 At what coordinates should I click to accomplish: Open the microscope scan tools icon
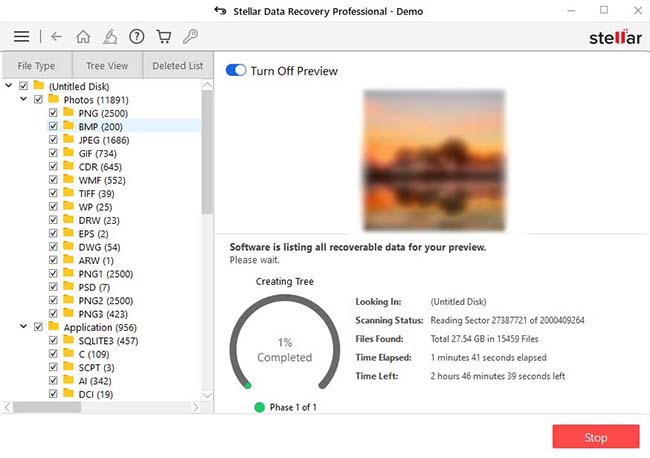pyautogui.click(x=110, y=37)
